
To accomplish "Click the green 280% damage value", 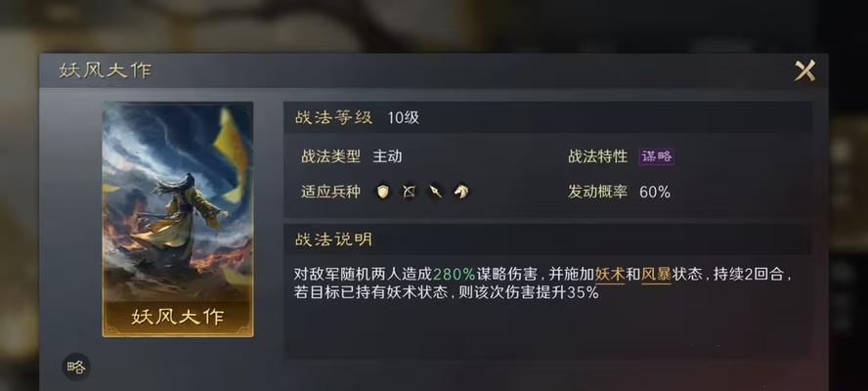I will click(454, 274).
